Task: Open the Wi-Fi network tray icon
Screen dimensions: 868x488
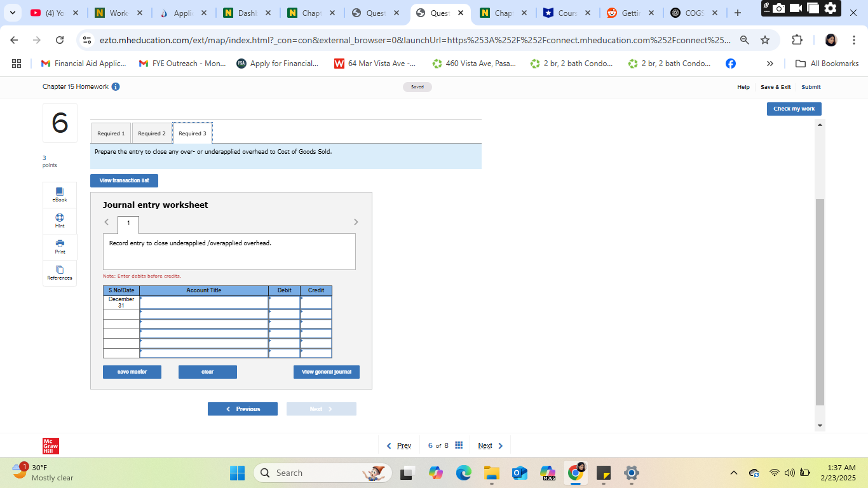Action: pos(774,473)
